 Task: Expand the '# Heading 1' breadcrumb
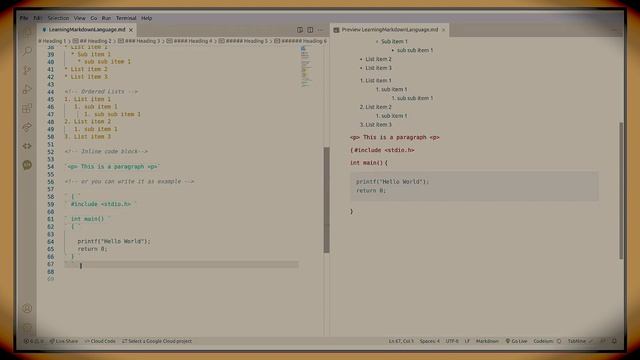click(52, 41)
